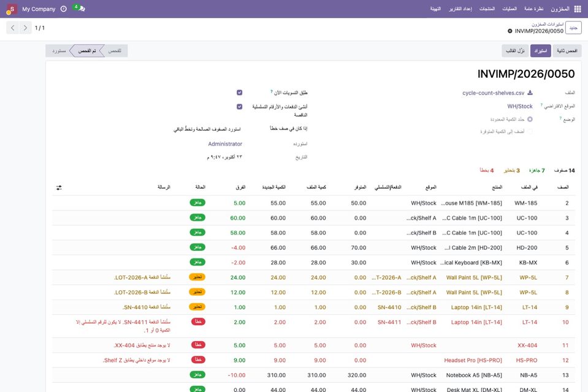588x392 pixels.
Task: Open column settings adjust icon in table header
Action: [x=59, y=188]
